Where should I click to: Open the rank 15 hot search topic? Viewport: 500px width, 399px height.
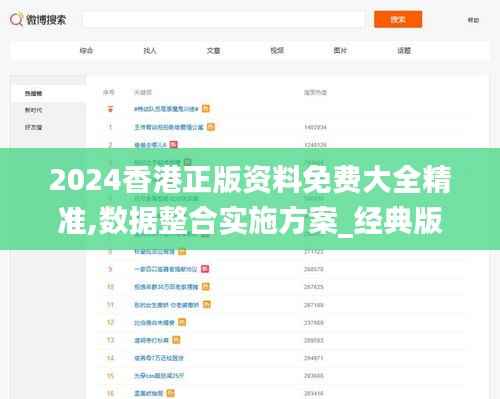tap(159, 376)
